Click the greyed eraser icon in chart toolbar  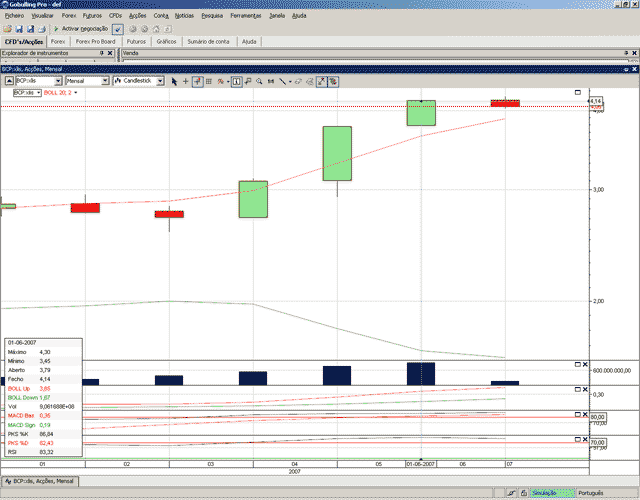click(x=310, y=82)
